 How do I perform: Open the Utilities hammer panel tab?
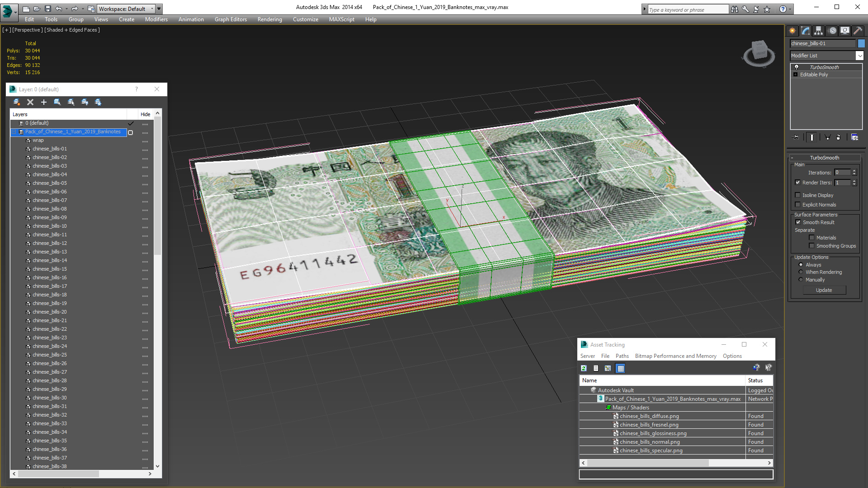858,31
